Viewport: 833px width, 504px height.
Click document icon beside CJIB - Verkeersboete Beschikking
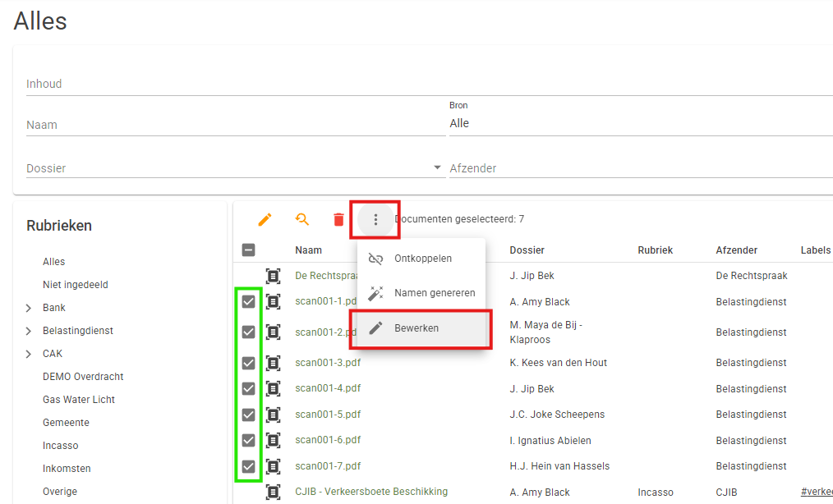[x=274, y=493]
